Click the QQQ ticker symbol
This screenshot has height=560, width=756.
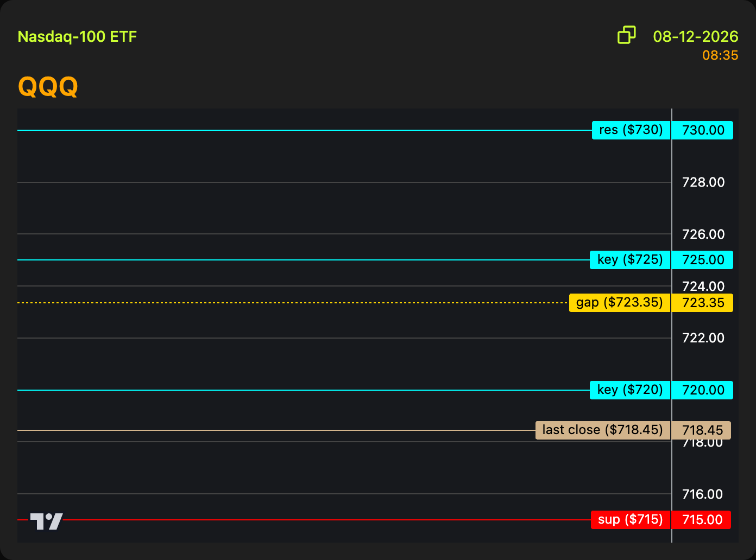[48, 86]
